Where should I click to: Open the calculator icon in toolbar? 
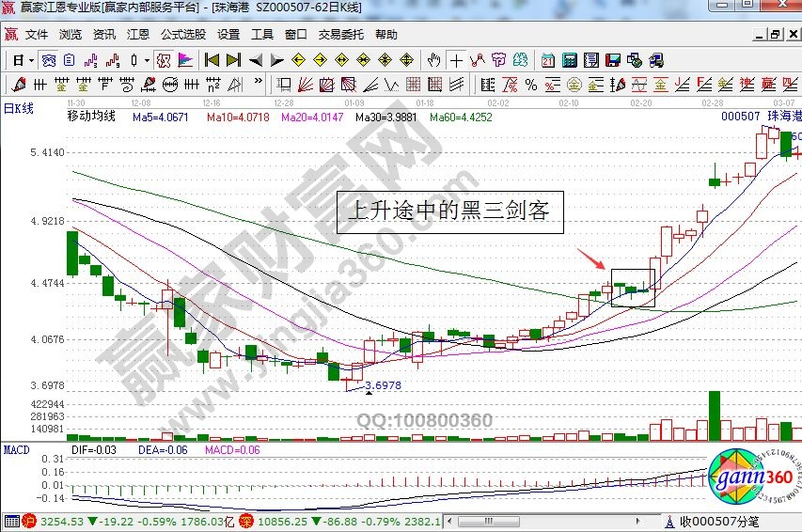tap(569, 60)
